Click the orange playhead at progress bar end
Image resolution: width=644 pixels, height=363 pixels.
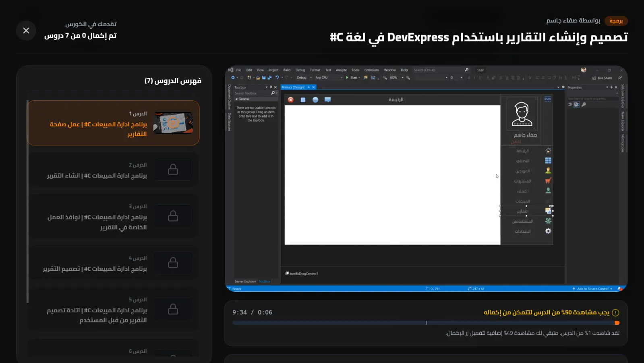pos(617,323)
